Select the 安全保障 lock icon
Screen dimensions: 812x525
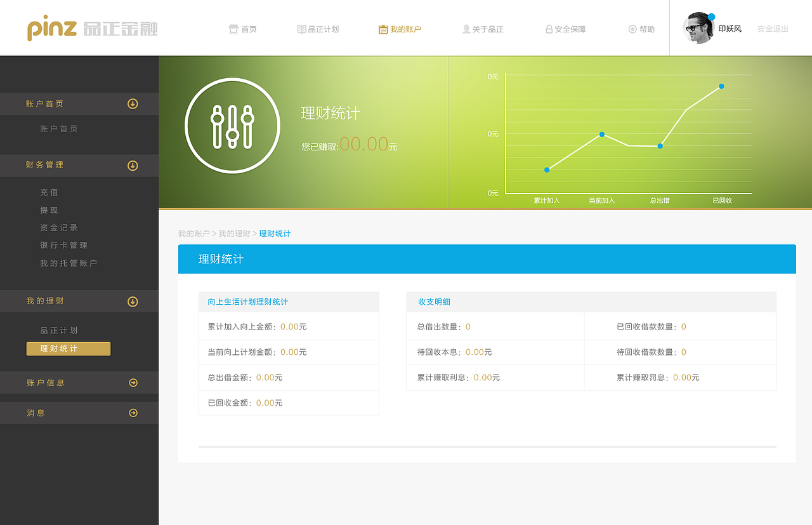tap(548, 29)
